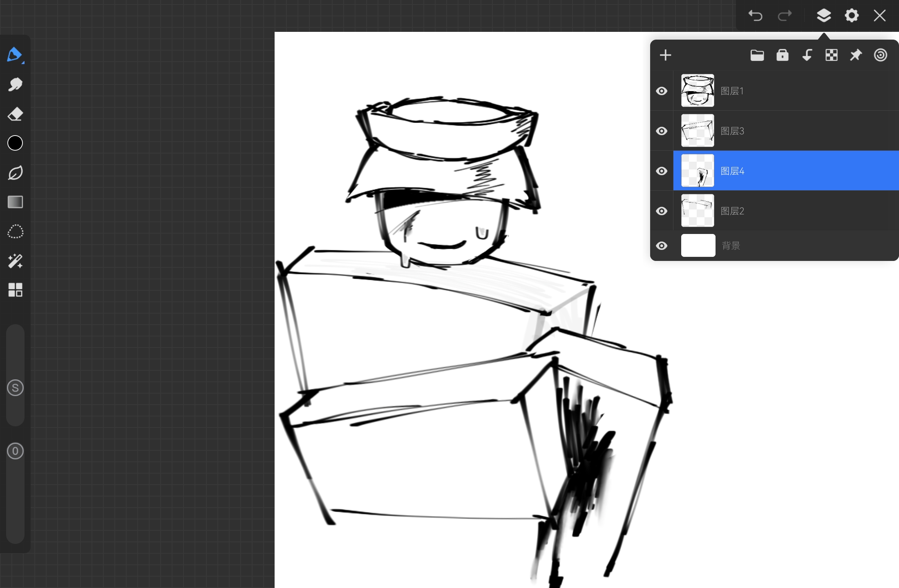This screenshot has width=899, height=588.
Task: Collapse the layers panel via layers icon
Action: [x=824, y=16]
